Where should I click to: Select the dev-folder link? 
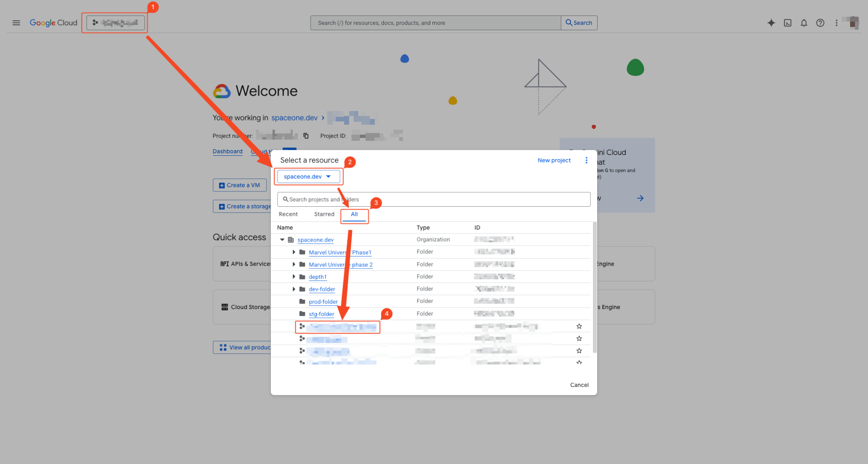[x=322, y=289]
